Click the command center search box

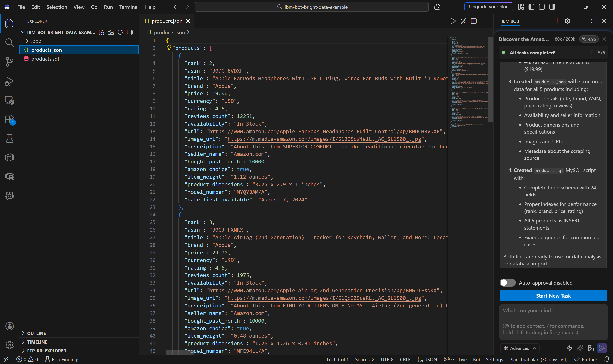click(311, 7)
